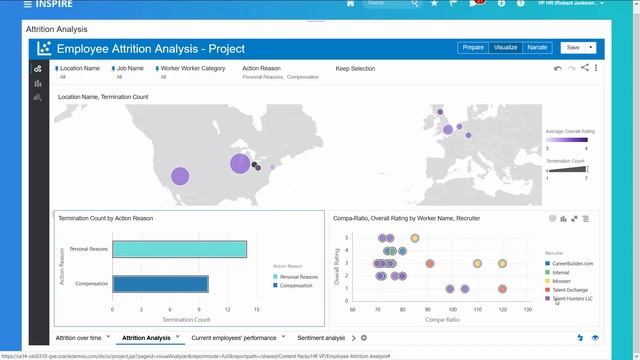Select Talent Exchange point at compa-ratio 90
640x360 pixels.
[430, 264]
